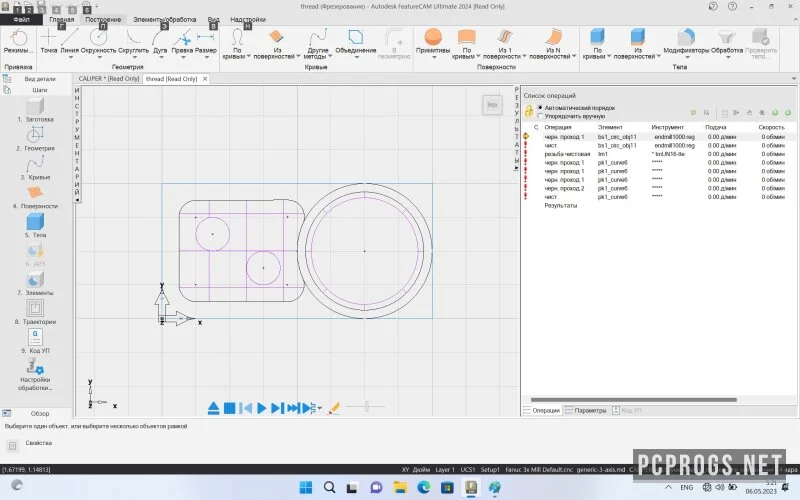The width and height of the screenshot is (800, 500).
Task: Select the Размер dimension tool
Action: pos(206,40)
